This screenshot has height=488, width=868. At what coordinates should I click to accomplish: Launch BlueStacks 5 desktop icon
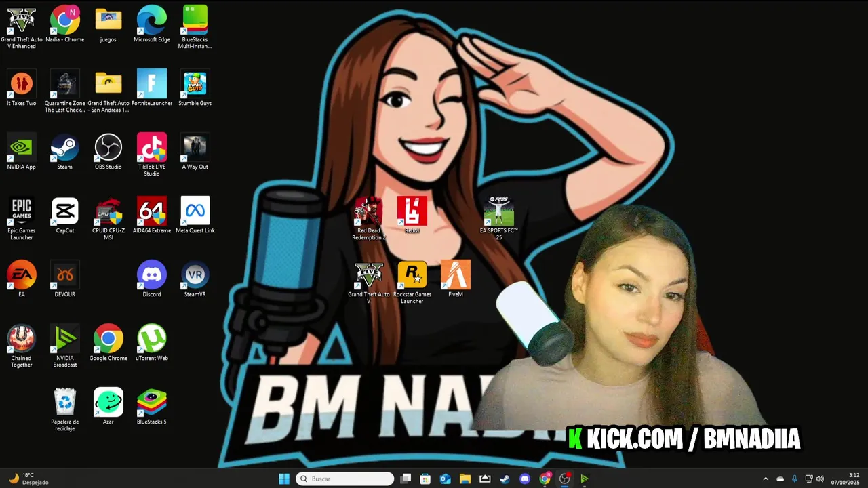(x=152, y=407)
